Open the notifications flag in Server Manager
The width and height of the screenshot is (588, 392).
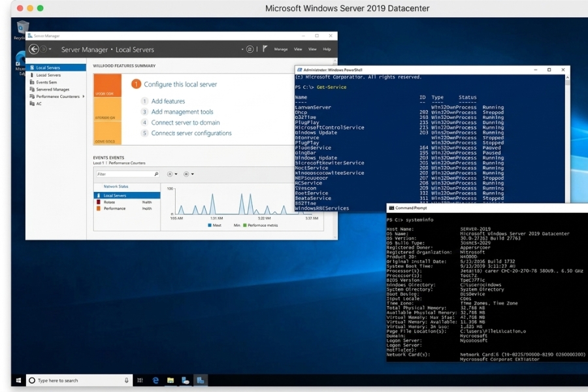[265, 49]
